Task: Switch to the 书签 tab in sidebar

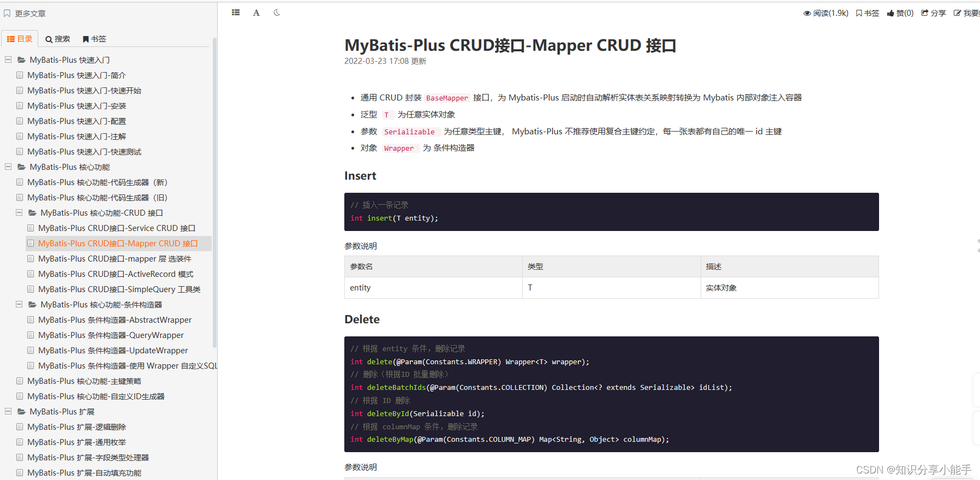Action: pyautogui.click(x=94, y=39)
